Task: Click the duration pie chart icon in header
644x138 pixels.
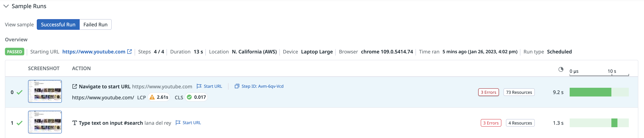Action: [561, 70]
